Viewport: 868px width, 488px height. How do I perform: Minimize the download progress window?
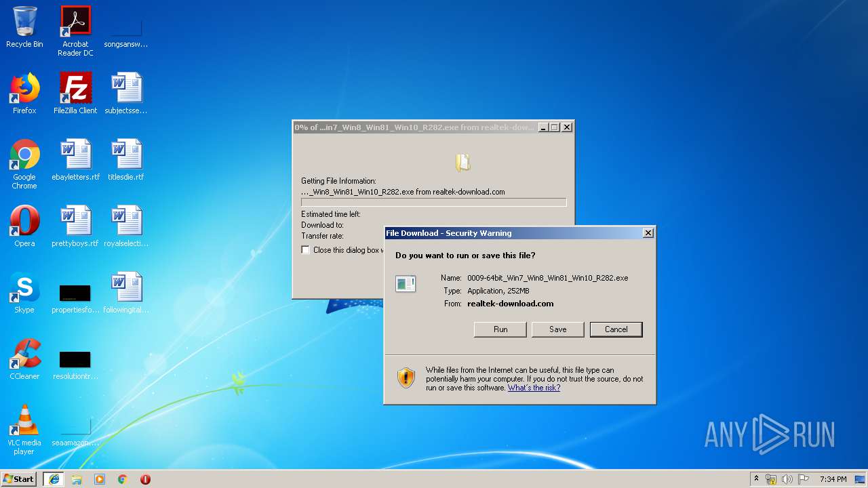pyautogui.click(x=543, y=127)
